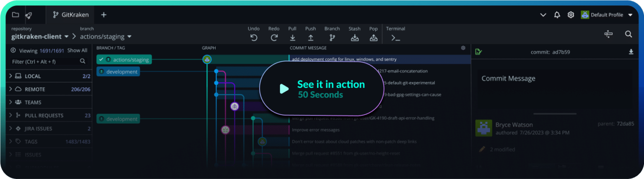Open the Default Profile dropdown arrow
This screenshot has height=179, width=644.
(x=630, y=15)
